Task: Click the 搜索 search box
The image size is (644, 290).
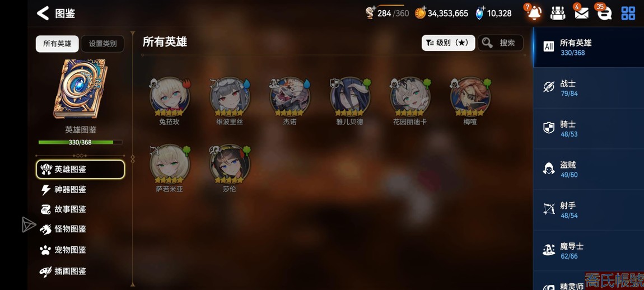Action: [500, 43]
